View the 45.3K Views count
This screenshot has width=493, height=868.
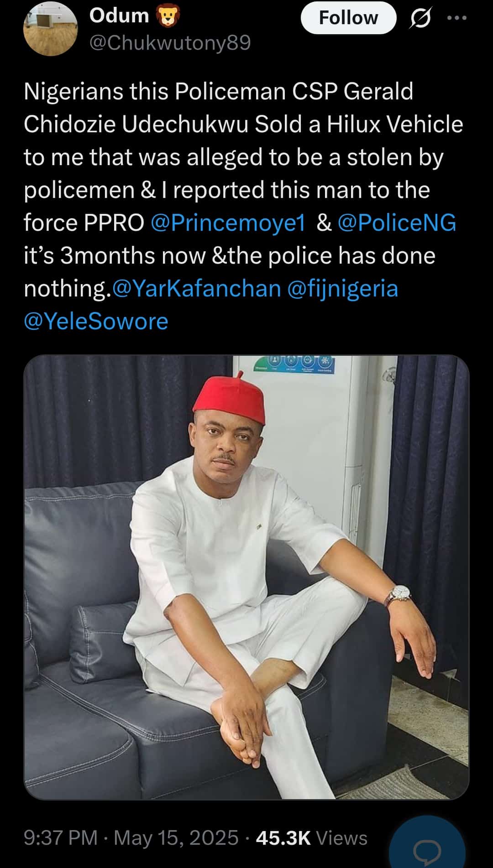click(x=311, y=838)
